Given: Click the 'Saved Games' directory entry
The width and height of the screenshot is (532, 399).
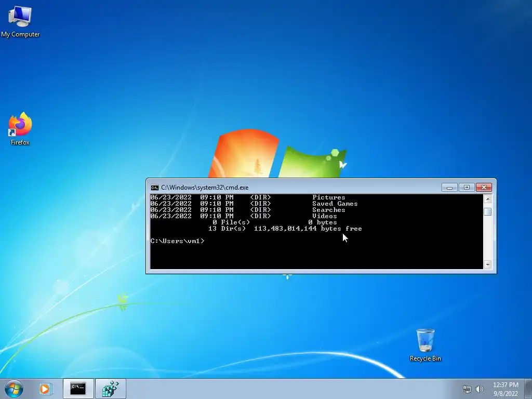Looking at the screenshot, I should 335,204.
